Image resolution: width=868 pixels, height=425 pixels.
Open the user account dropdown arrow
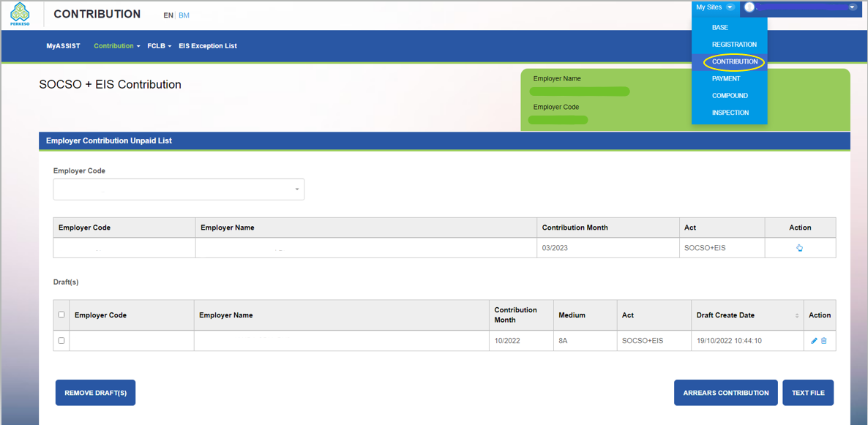tap(853, 7)
